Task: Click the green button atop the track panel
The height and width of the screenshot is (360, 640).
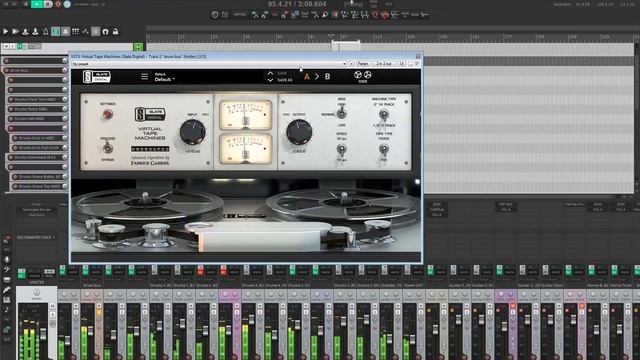Action: pos(138,47)
